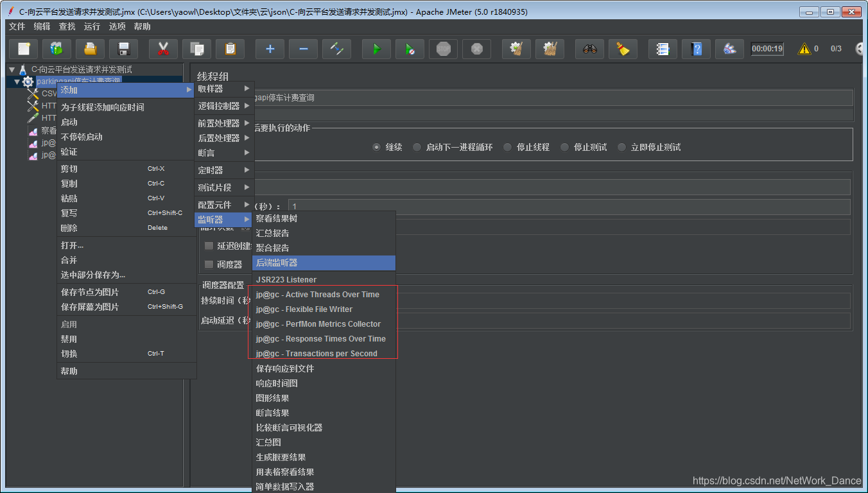Toggle the 延迟创建 checkbox
Screen dimensions: 868x493
click(209, 246)
